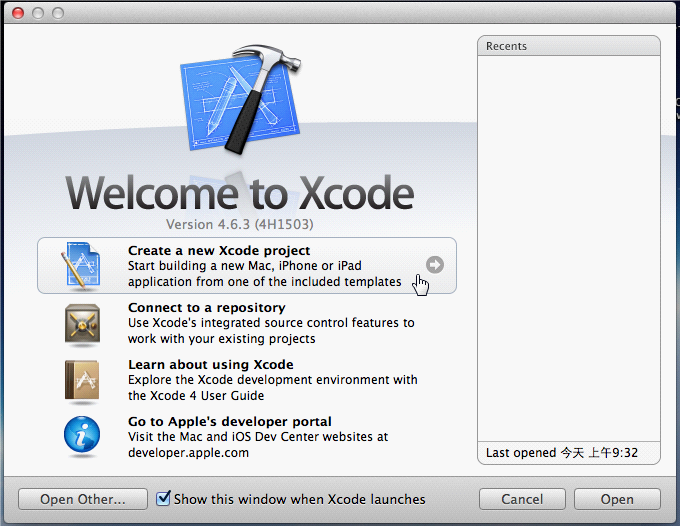
Task: Uncheck 'Show this window when Xcode launches'
Action: (163, 498)
